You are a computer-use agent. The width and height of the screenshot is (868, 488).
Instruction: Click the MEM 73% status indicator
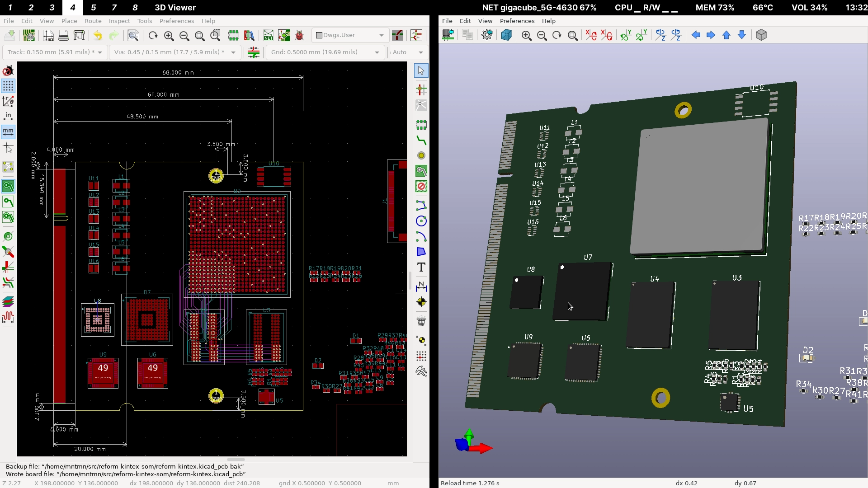(x=715, y=7)
